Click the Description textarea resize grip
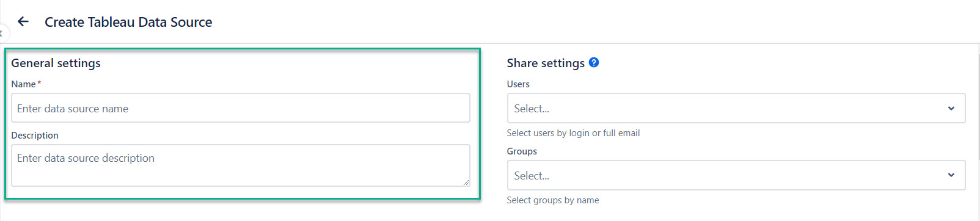The height and width of the screenshot is (221, 980). coord(466,183)
